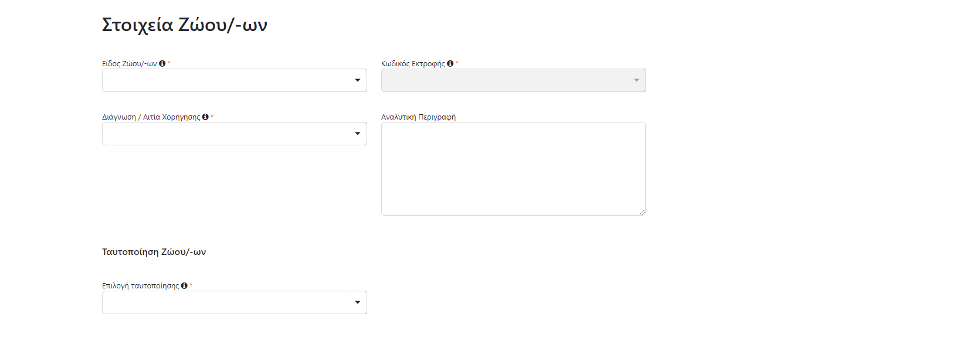Click the Επιλογή ταυτοποίησης dropdown arrow
This screenshot has height=354, width=980.
click(358, 302)
